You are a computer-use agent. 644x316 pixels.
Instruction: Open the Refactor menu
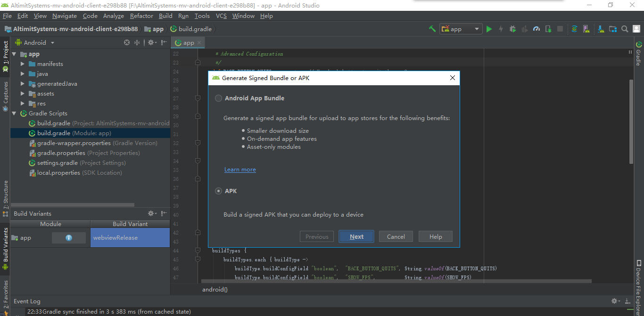point(141,16)
